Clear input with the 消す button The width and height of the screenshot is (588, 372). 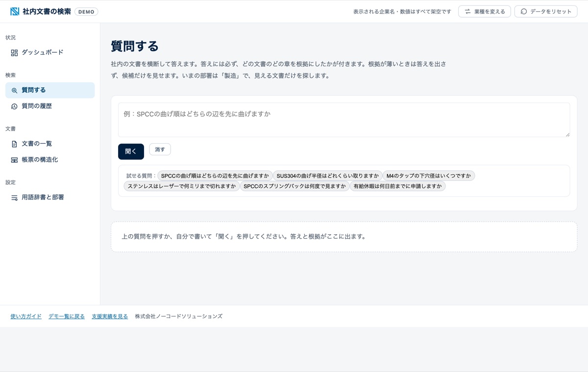click(160, 149)
